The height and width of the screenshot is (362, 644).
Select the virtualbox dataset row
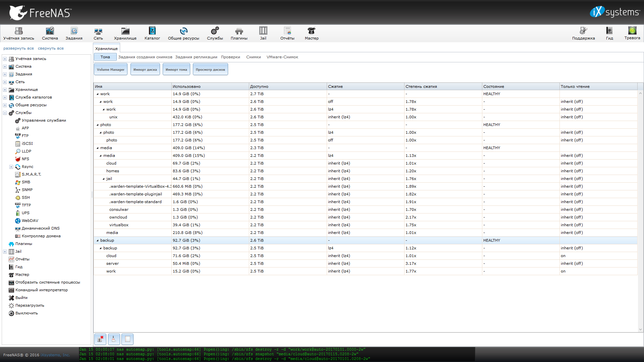[x=365, y=225]
